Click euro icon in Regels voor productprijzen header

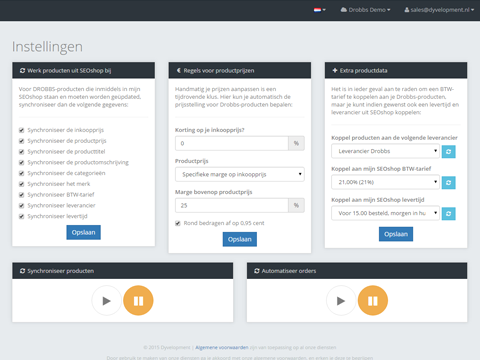click(179, 70)
